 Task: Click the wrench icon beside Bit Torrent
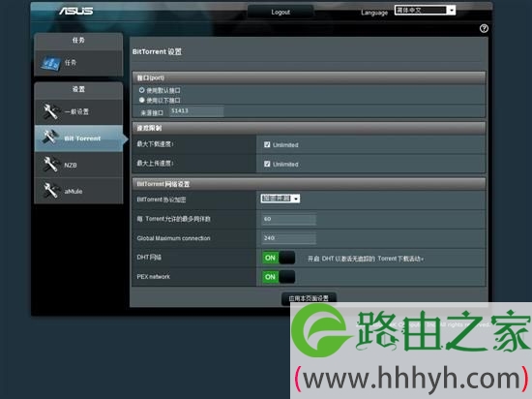tap(50, 138)
